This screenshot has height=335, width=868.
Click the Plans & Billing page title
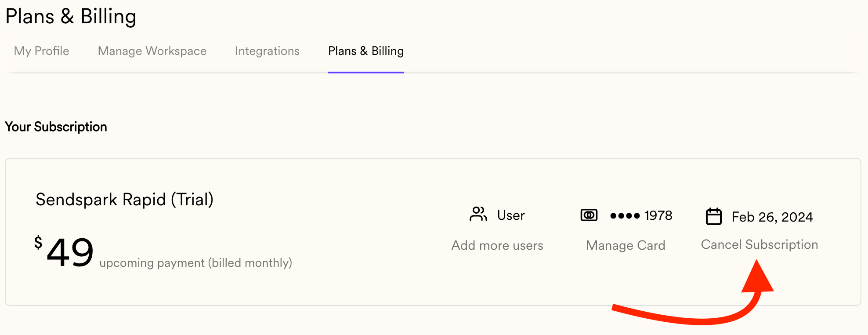pos(71,17)
